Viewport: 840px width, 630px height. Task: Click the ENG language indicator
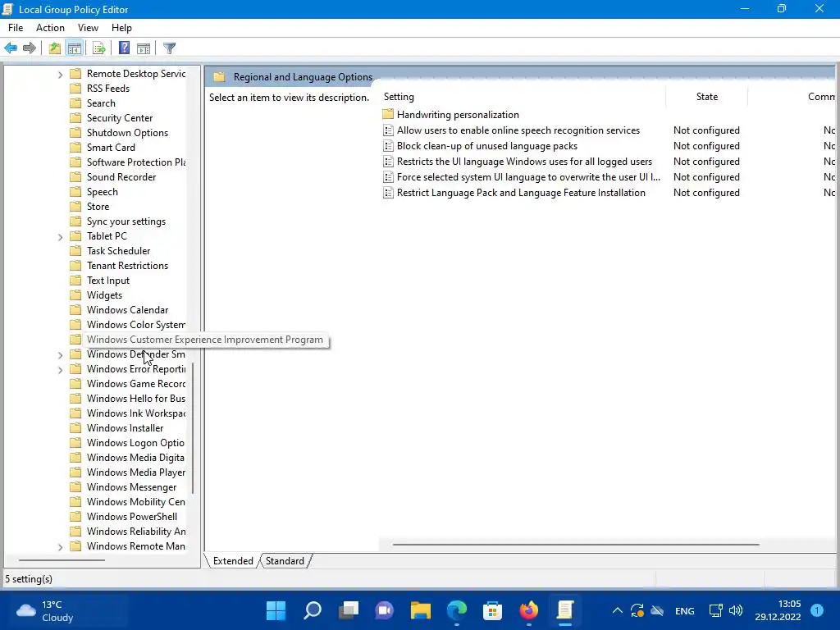[685, 610]
